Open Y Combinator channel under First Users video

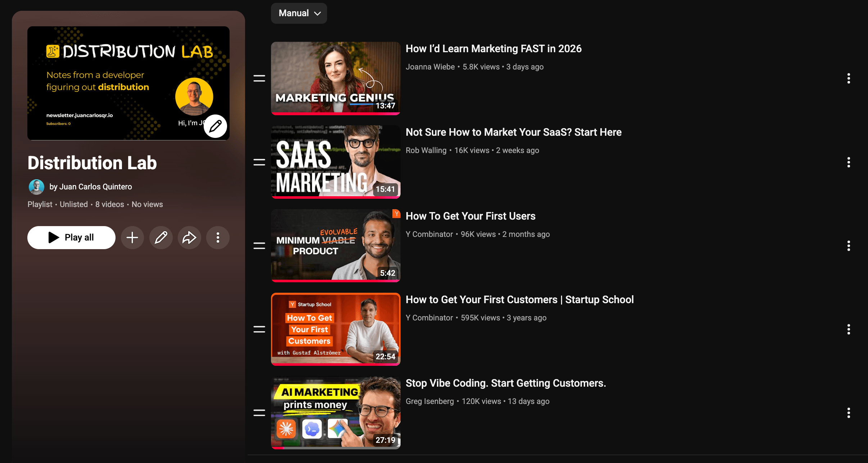coord(429,234)
